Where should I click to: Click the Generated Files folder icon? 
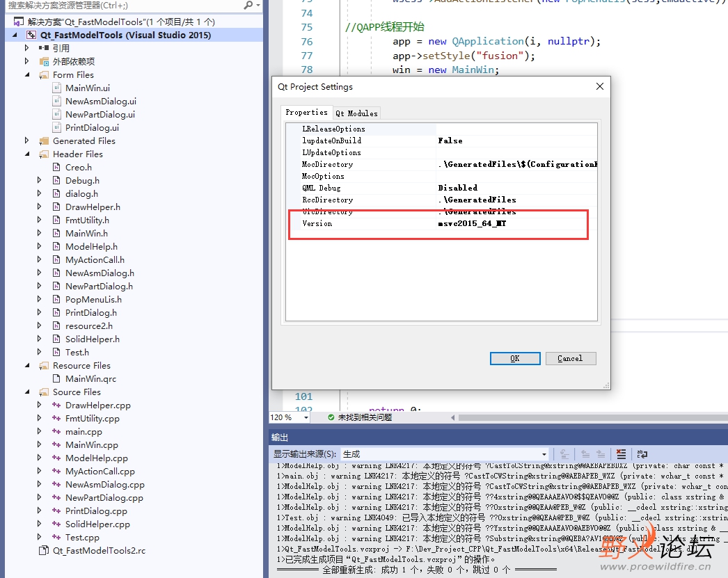44,141
